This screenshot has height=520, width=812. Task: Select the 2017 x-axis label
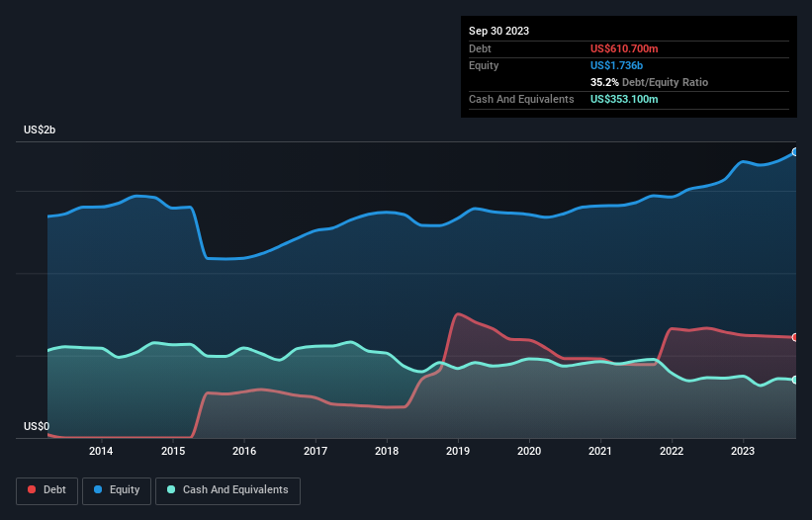[316, 451]
